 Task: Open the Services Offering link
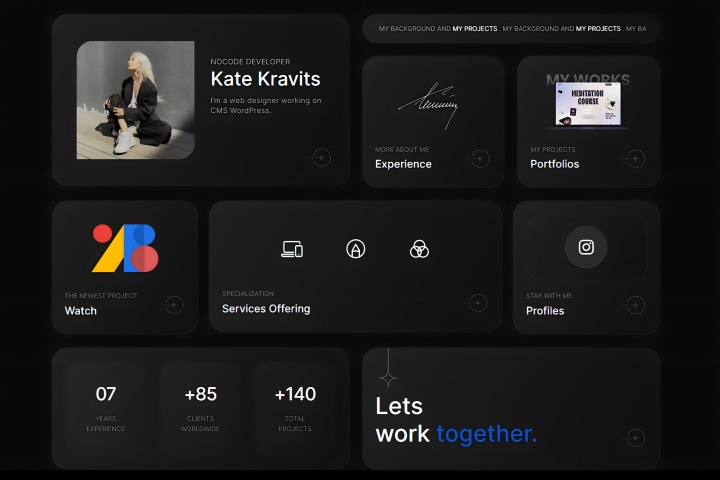[x=266, y=309]
